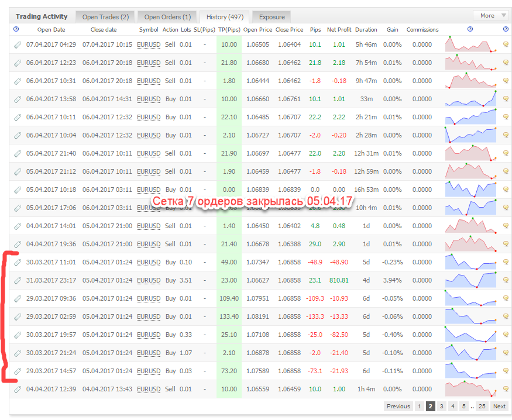Go to page 5
The width and height of the screenshot is (512, 420).
coord(463,407)
